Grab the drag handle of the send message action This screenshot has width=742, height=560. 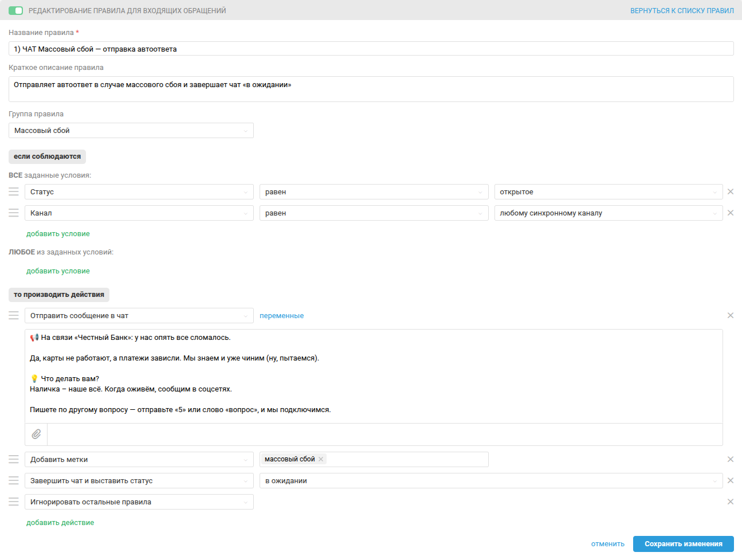click(14, 315)
